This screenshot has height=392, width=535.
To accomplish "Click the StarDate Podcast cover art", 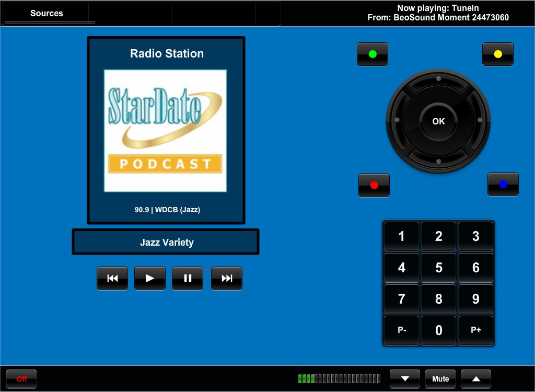I will point(165,131).
